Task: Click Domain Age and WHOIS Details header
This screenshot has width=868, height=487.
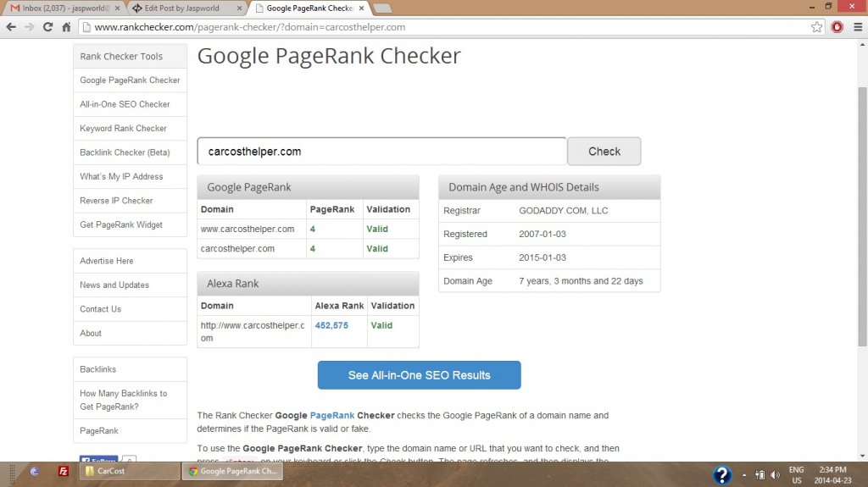Action: (x=549, y=187)
